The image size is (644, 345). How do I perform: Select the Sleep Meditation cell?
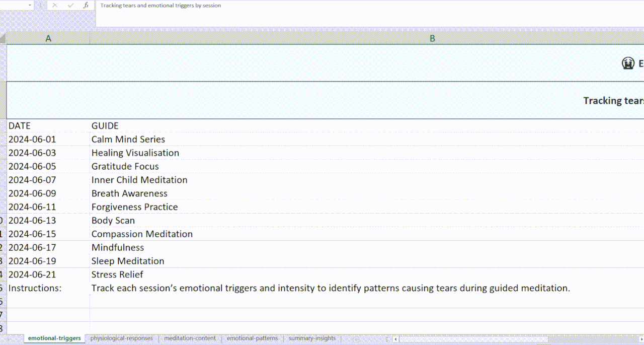[x=367, y=261]
